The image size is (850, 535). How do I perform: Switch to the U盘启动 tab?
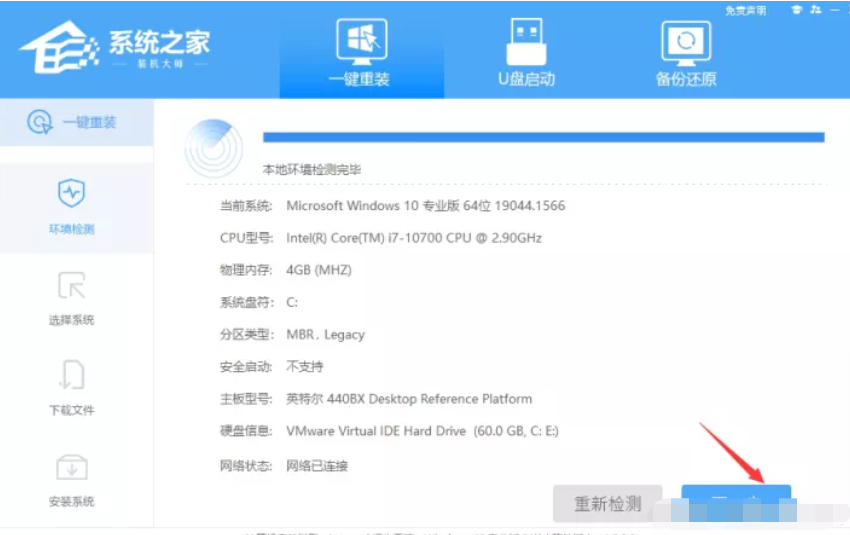point(526,53)
